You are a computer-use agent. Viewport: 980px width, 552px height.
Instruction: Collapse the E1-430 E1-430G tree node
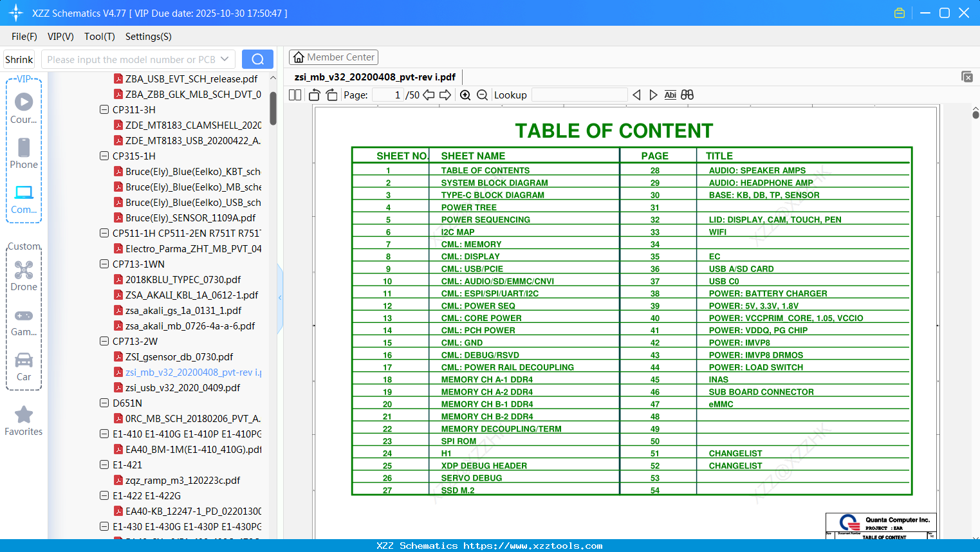coord(104,527)
